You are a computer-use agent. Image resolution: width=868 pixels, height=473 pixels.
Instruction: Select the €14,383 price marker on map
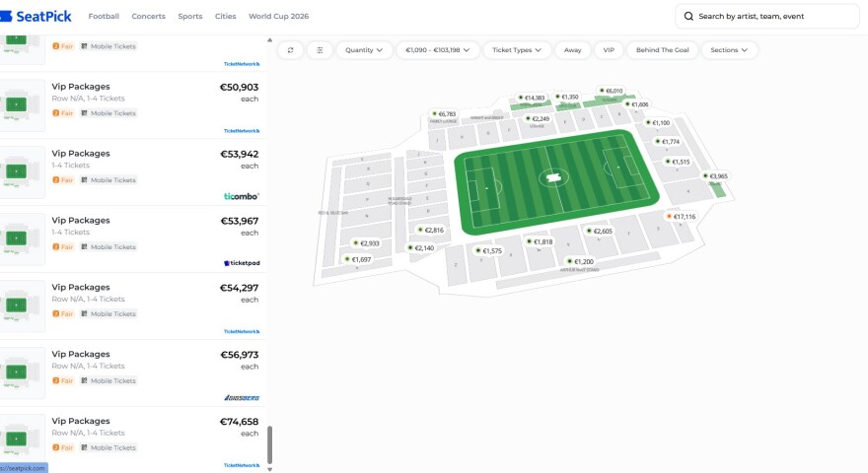click(531, 98)
